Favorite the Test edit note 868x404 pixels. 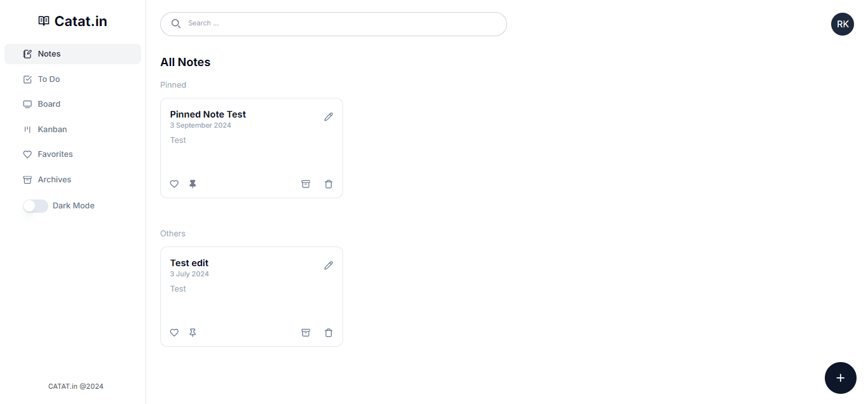[174, 333]
